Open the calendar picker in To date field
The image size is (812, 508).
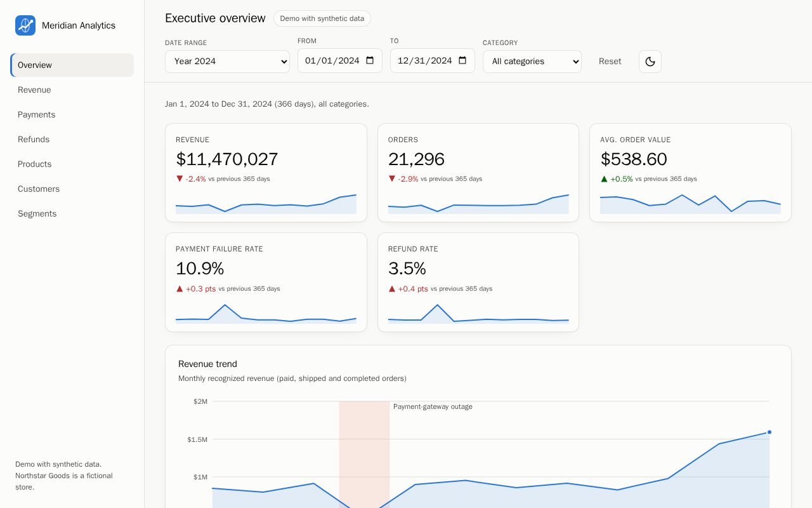(x=462, y=61)
